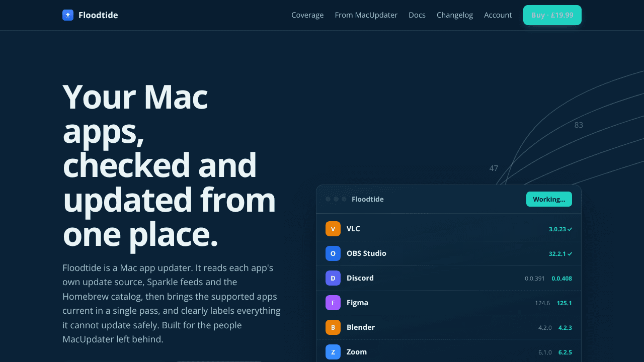Click Zoom's new version 6.2.5

[x=565, y=352]
